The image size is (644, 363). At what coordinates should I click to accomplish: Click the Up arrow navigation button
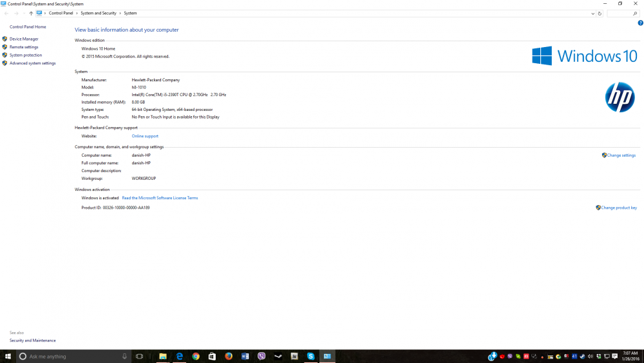click(31, 13)
